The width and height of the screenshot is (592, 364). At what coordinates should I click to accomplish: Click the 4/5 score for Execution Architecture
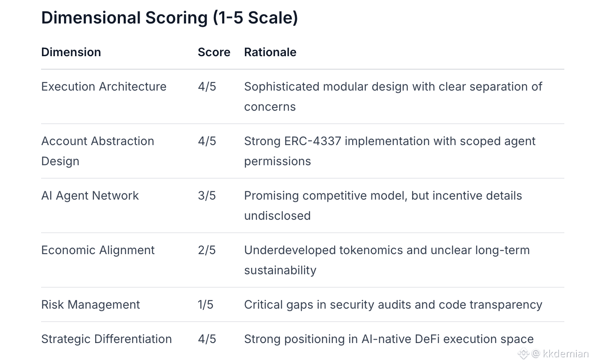207,86
